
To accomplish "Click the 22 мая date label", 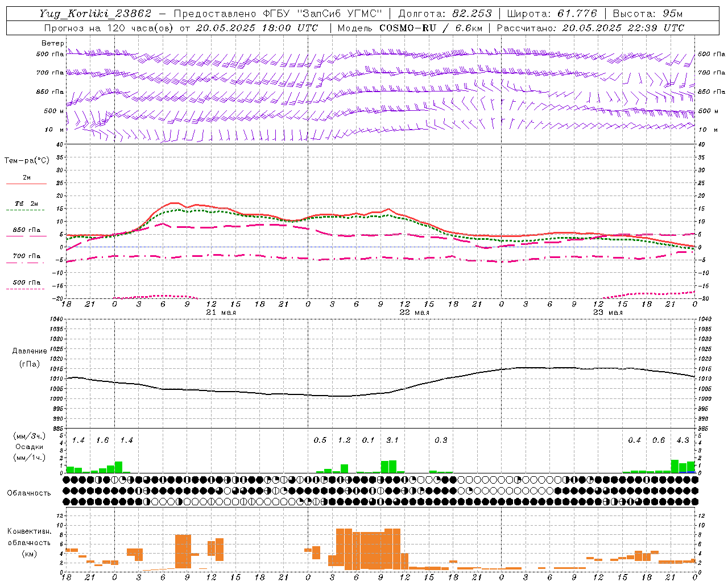I will coord(414,313).
